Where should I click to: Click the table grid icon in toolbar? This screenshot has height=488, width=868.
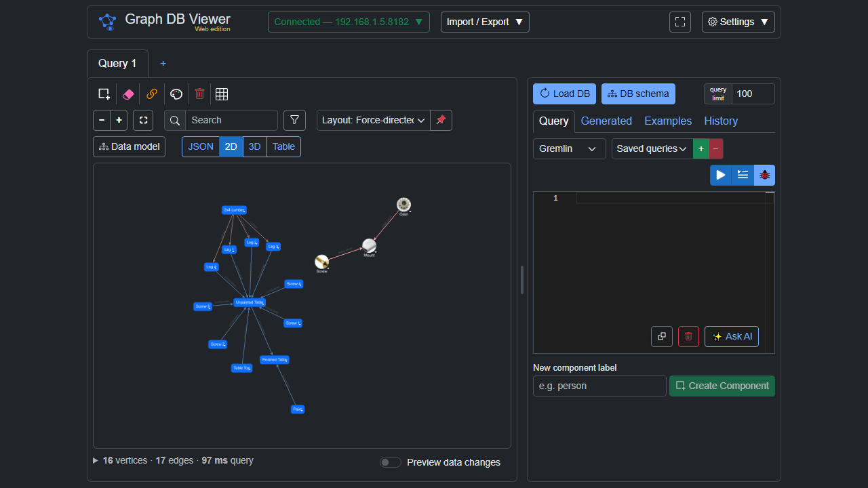click(222, 94)
